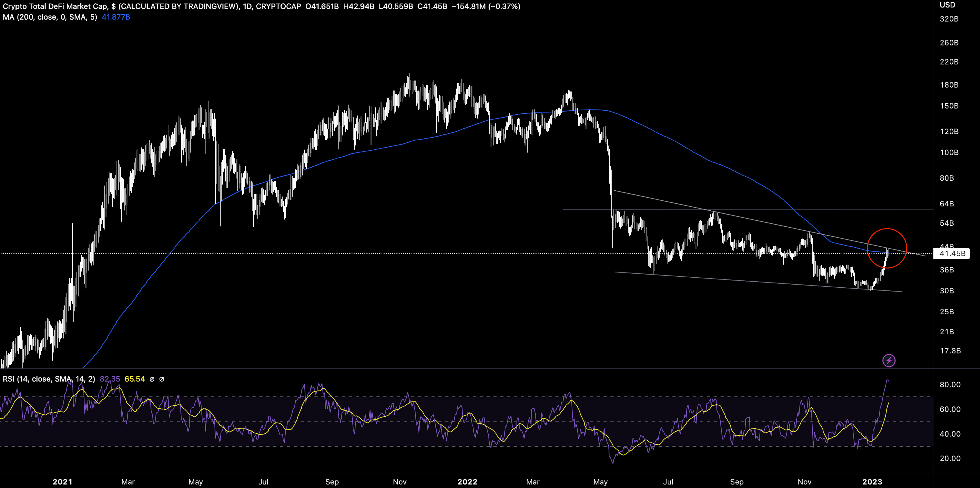Select the RSI (14, close, SMA, 14, 2) legend
Image resolution: width=980 pixels, height=488 pixels.
click(x=49, y=379)
